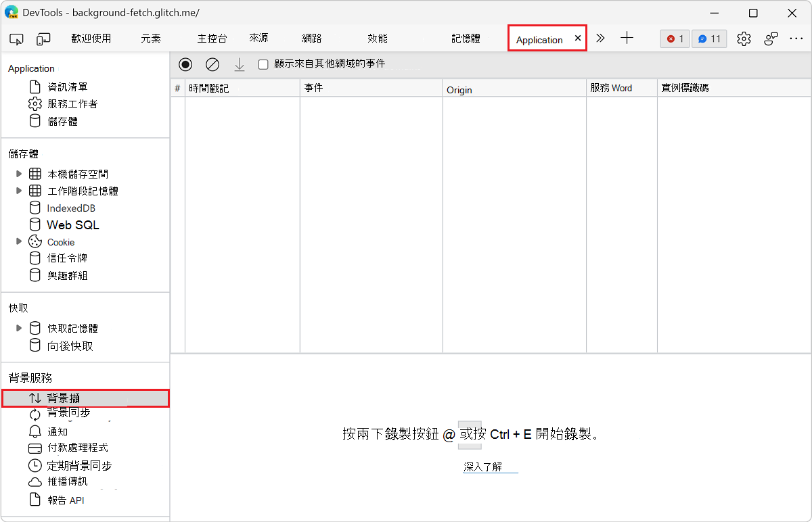Expand the 本機儲存空間 tree arrow
The image size is (812, 522).
point(19,174)
